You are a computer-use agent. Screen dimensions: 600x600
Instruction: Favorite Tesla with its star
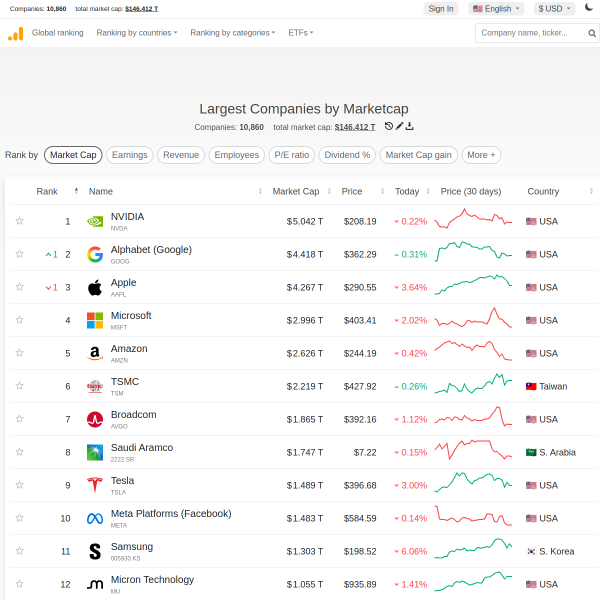click(20, 485)
